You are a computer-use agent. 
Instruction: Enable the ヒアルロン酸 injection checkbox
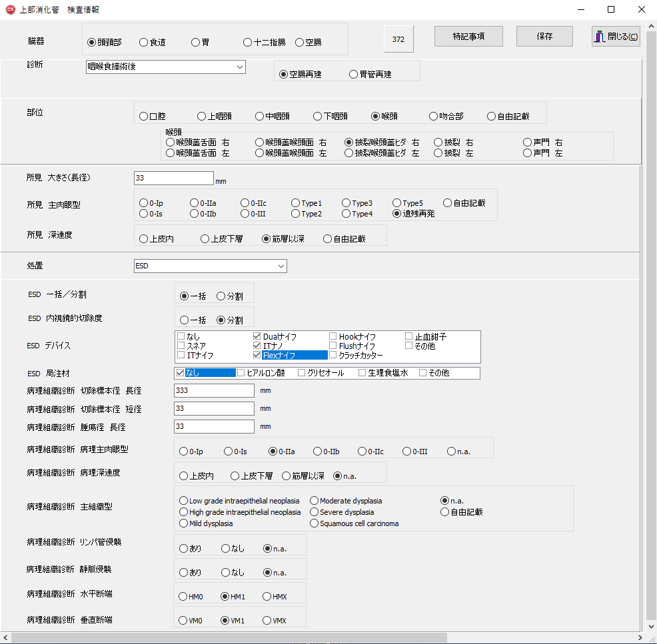click(x=241, y=373)
